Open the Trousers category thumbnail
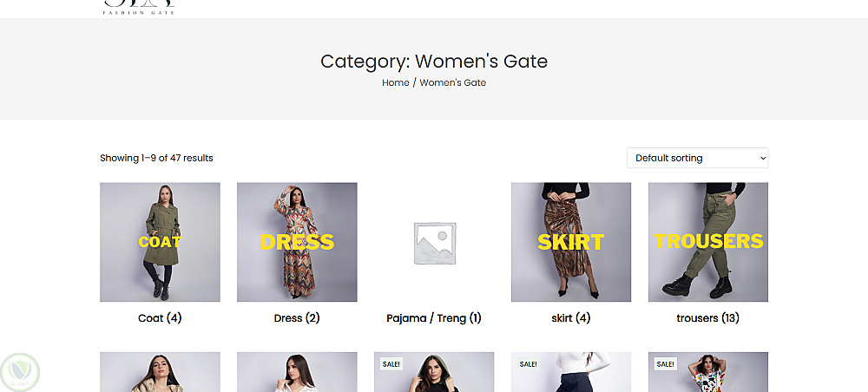 [708, 242]
